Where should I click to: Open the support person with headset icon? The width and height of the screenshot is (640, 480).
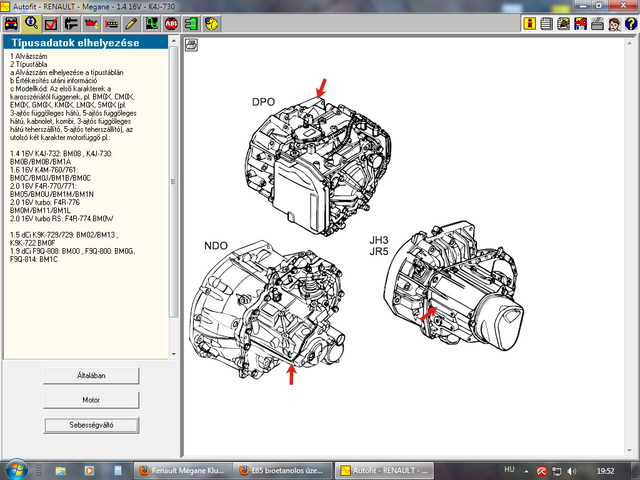tap(614, 24)
